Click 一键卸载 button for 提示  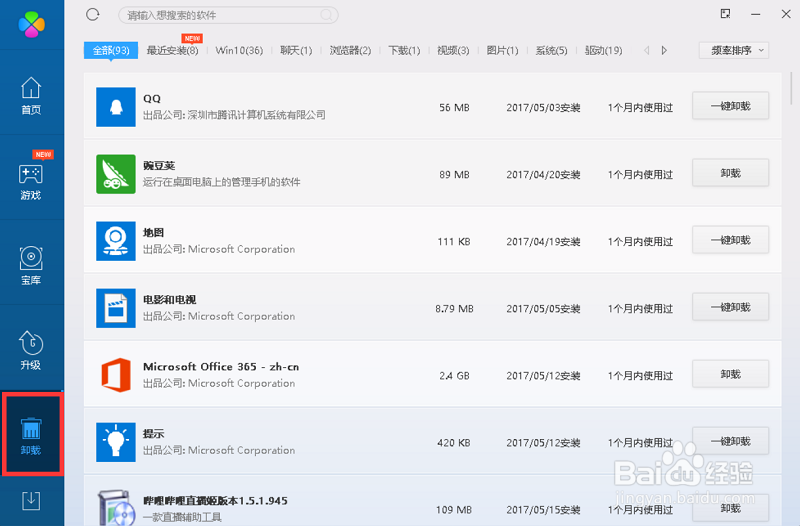tap(731, 441)
